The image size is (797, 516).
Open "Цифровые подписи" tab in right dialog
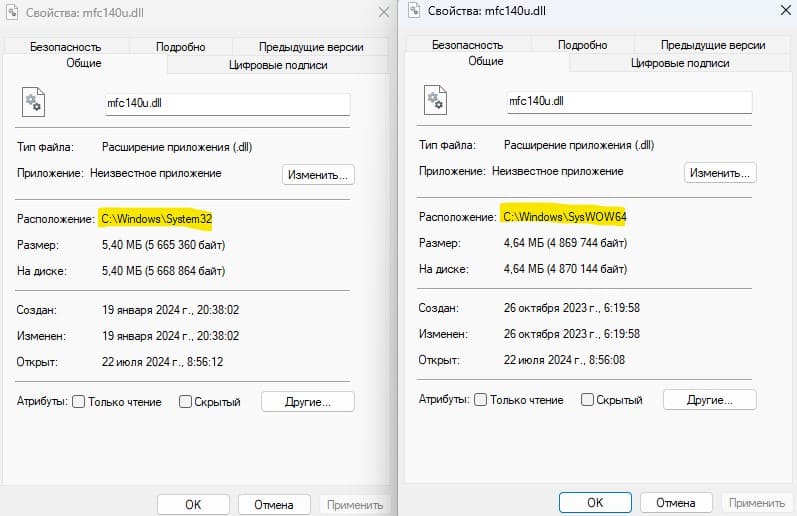(680, 63)
